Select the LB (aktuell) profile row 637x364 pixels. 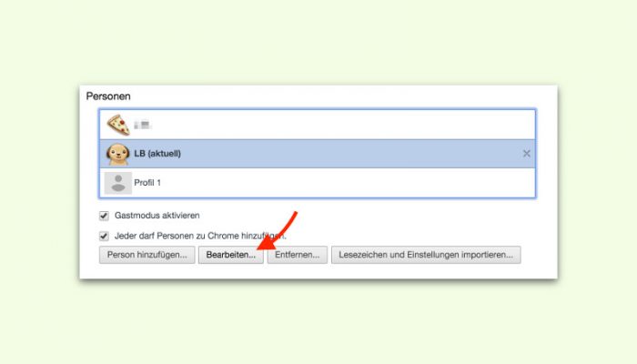(x=318, y=154)
